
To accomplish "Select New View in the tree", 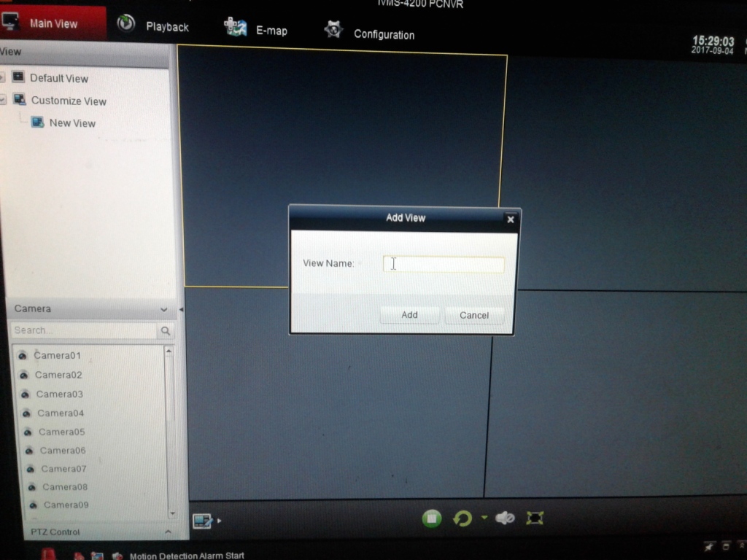I will (x=71, y=123).
